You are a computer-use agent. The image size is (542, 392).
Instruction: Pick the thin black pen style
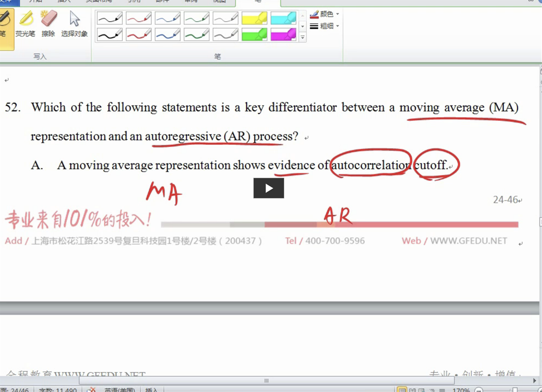pyautogui.click(x=109, y=18)
